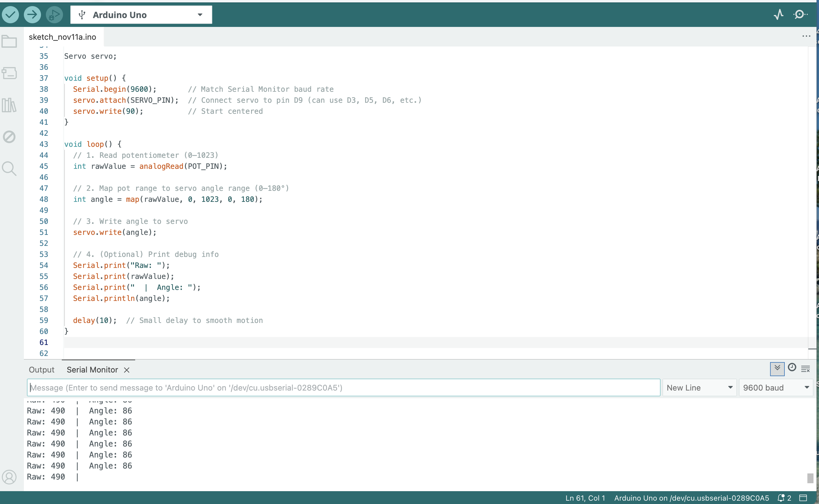Click the notifications bell in the status bar
Screen dimensions: 819x504
click(781, 498)
